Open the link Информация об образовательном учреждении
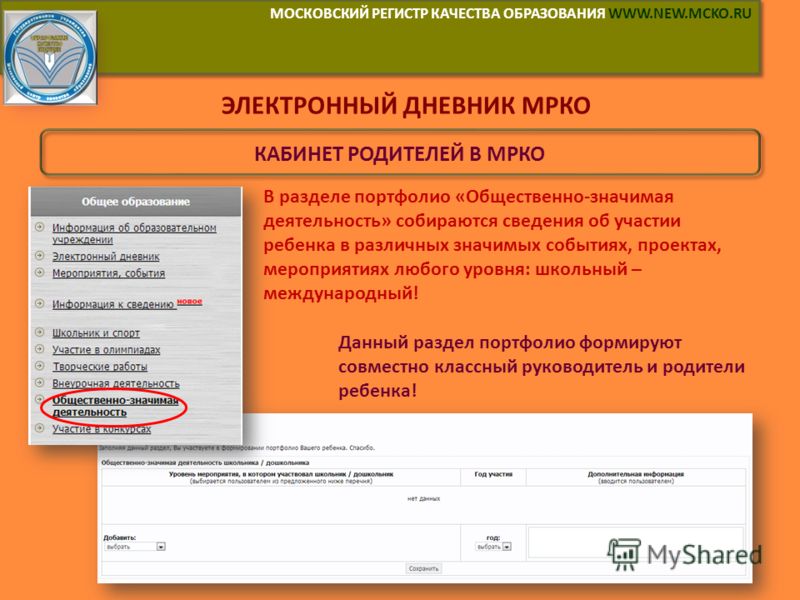Image resolution: width=800 pixels, height=600 pixels. click(134, 233)
